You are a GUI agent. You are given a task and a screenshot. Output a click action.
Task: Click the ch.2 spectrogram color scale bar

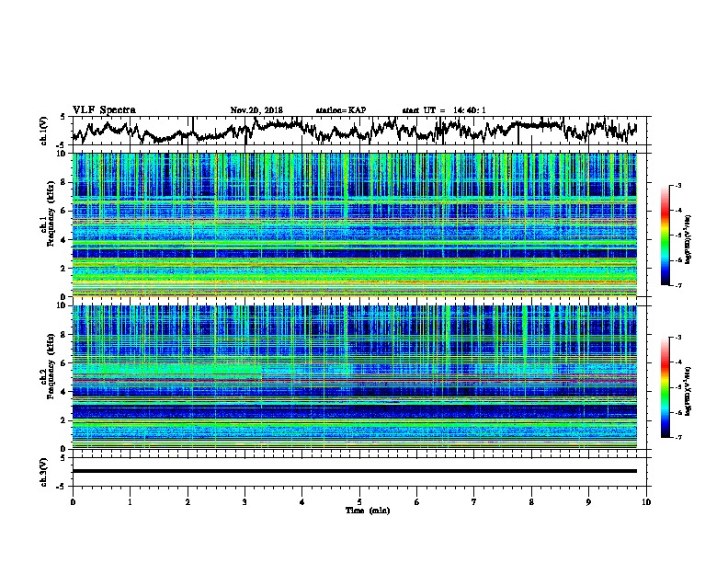665,387
